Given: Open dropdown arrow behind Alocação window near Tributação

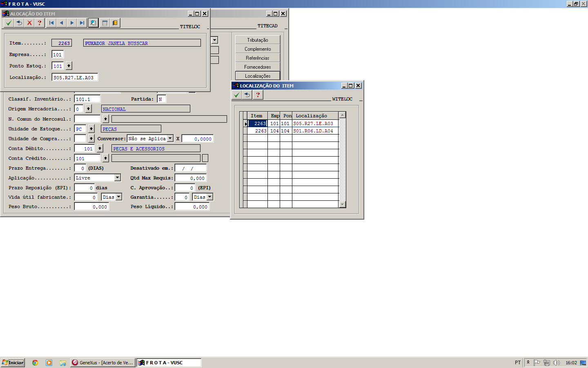Looking at the screenshot, I should point(215,40).
